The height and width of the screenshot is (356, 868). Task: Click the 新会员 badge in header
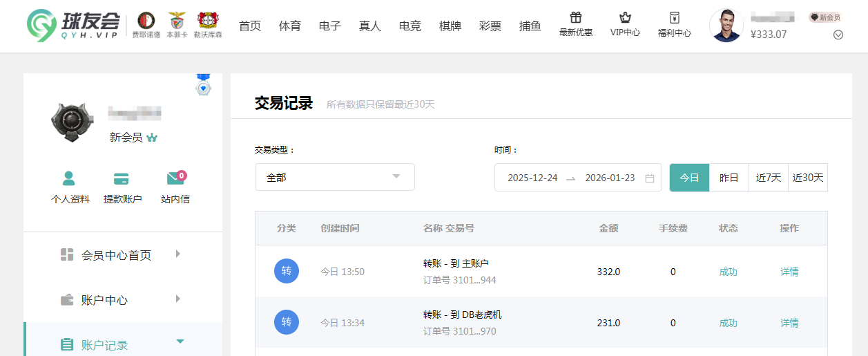pyautogui.click(x=825, y=17)
